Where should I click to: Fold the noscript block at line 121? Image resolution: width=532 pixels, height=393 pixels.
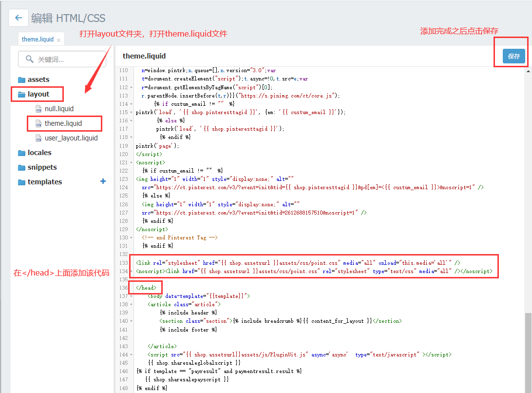coord(132,162)
